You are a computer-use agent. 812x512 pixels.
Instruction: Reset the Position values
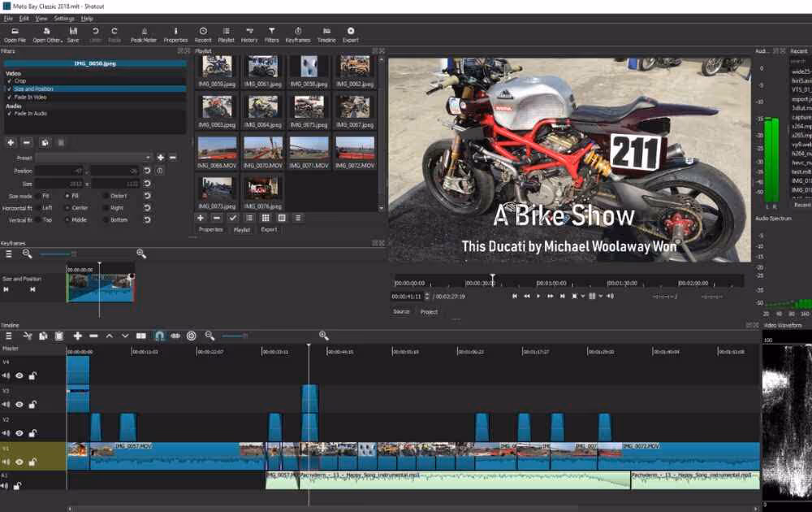point(147,171)
